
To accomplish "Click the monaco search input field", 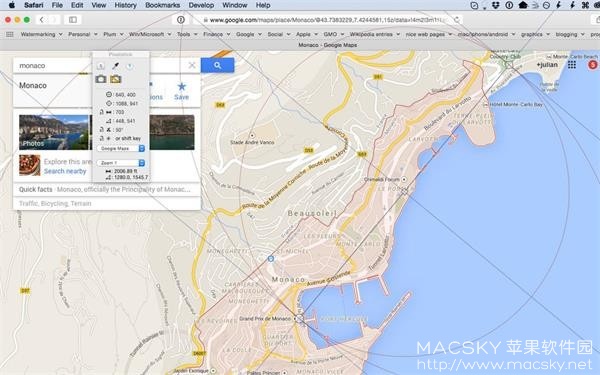I will 54,65.
